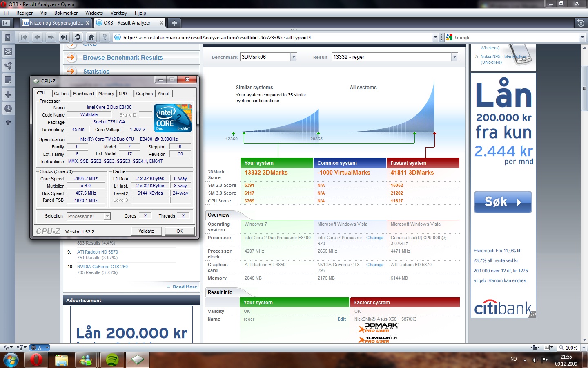Go forward one page in Opera
The image size is (588, 368).
[51, 37]
